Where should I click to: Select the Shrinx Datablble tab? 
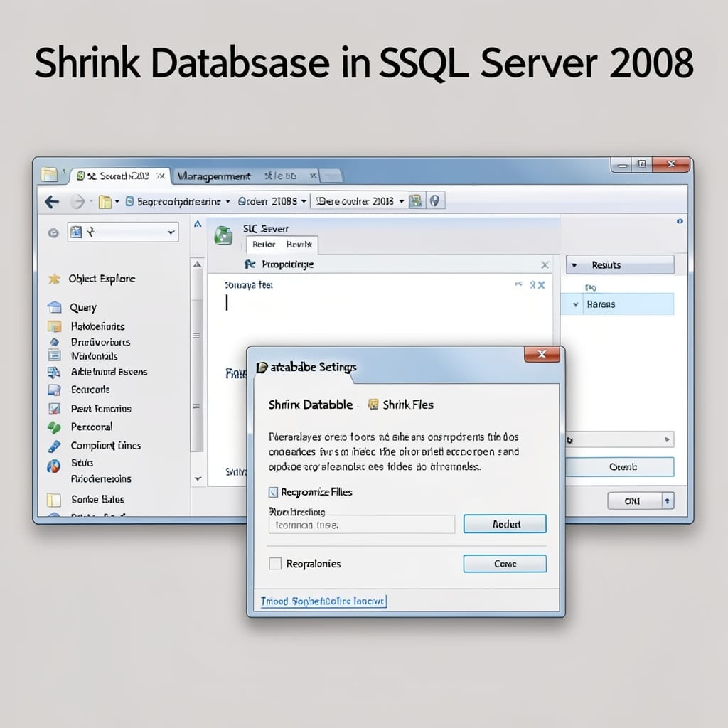click(311, 405)
